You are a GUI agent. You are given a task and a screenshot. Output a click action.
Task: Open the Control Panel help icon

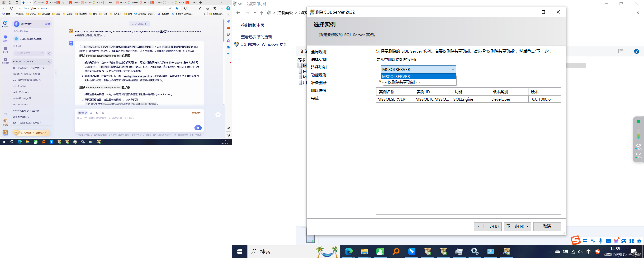click(x=636, y=51)
